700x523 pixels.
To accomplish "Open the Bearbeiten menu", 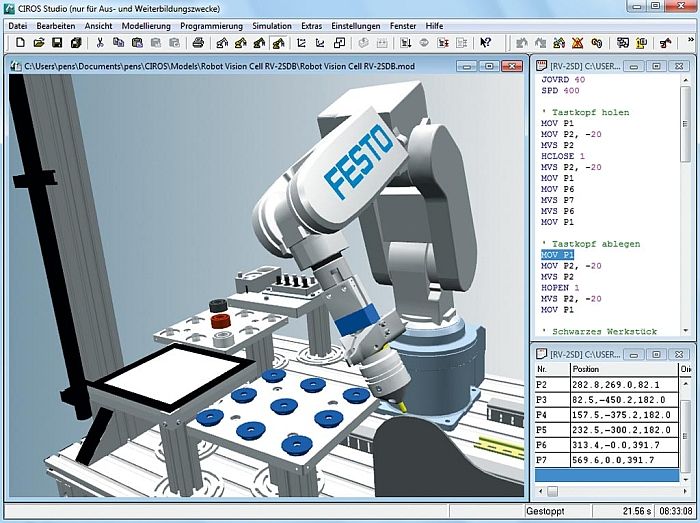I will pyautogui.click(x=56, y=26).
